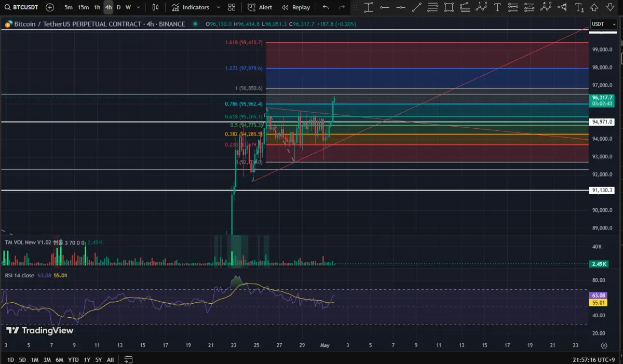This screenshot has width=623, height=364.
Task: Open the candlestick chart type selector
Action: (x=156, y=7)
